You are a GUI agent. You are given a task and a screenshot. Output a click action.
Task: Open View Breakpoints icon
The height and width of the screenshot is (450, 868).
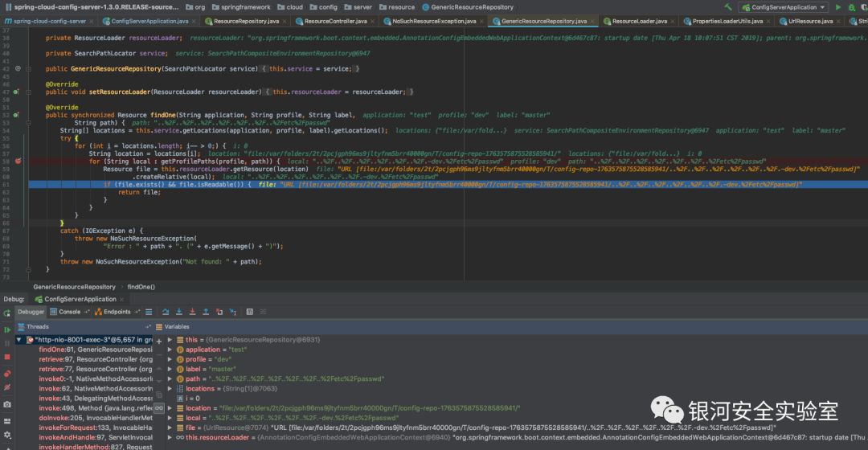(6, 374)
